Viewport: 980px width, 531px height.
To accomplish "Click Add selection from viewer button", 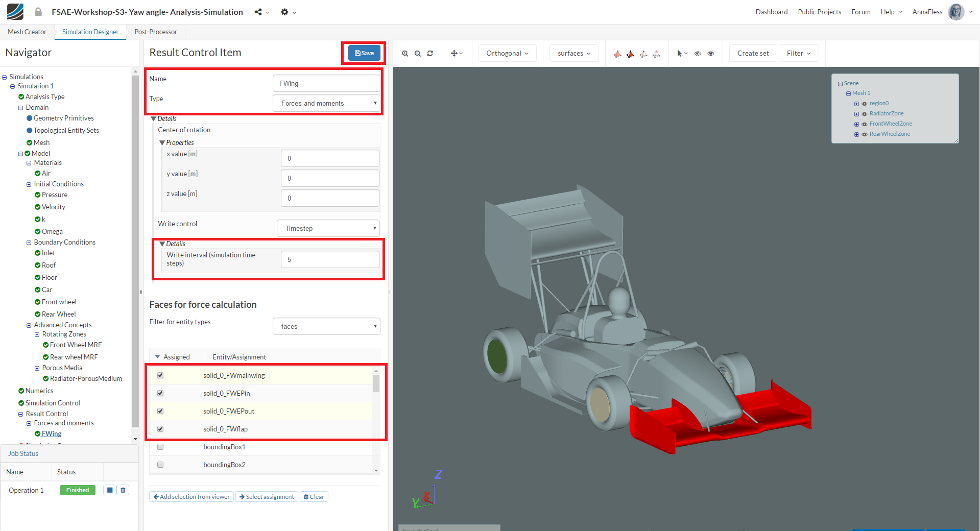I will 192,497.
